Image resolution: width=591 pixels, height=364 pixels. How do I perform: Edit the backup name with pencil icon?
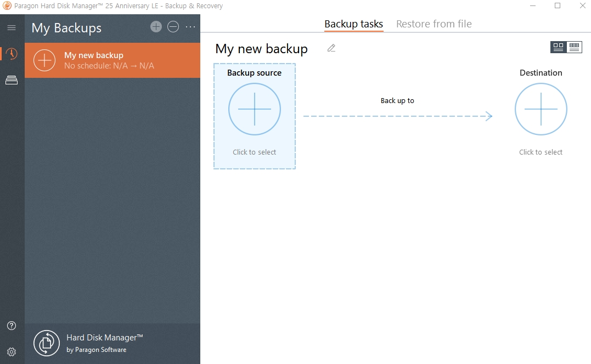(331, 48)
